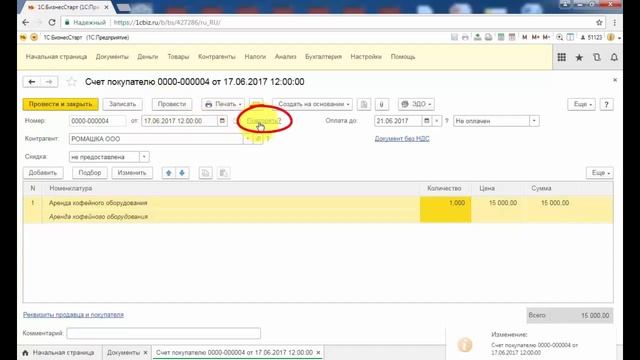
Task: Open the Документ без НДС link
Action: point(402,139)
